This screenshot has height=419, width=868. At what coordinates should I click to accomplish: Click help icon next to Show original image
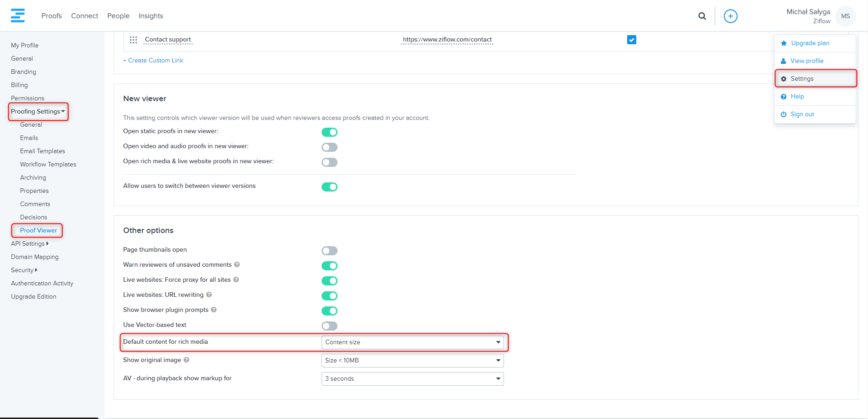click(x=187, y=360)
